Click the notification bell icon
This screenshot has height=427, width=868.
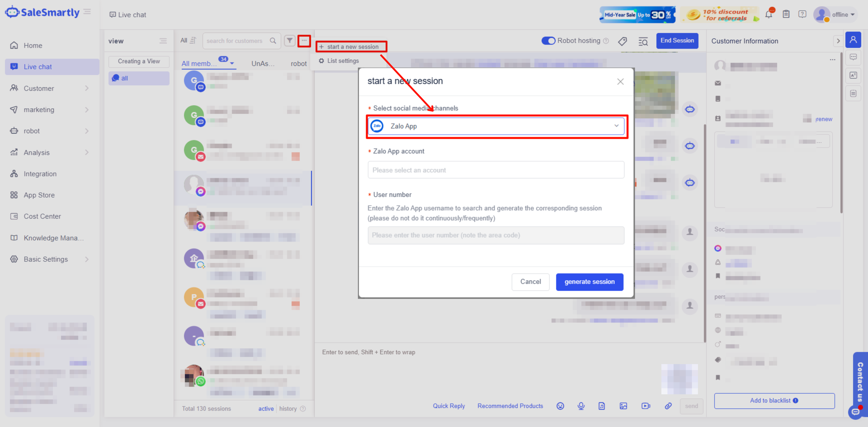769,14
